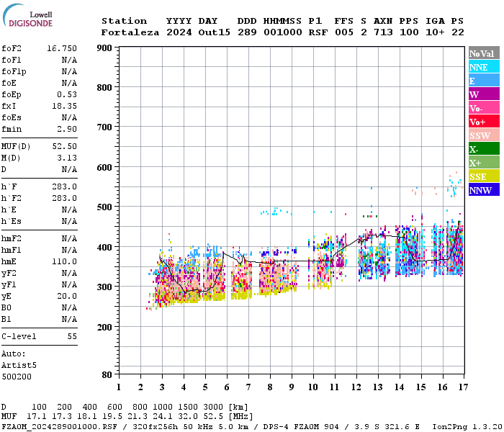Click the foF1 N/A value
Viewport: 504px width, 432px height.
tap(69, 60)
